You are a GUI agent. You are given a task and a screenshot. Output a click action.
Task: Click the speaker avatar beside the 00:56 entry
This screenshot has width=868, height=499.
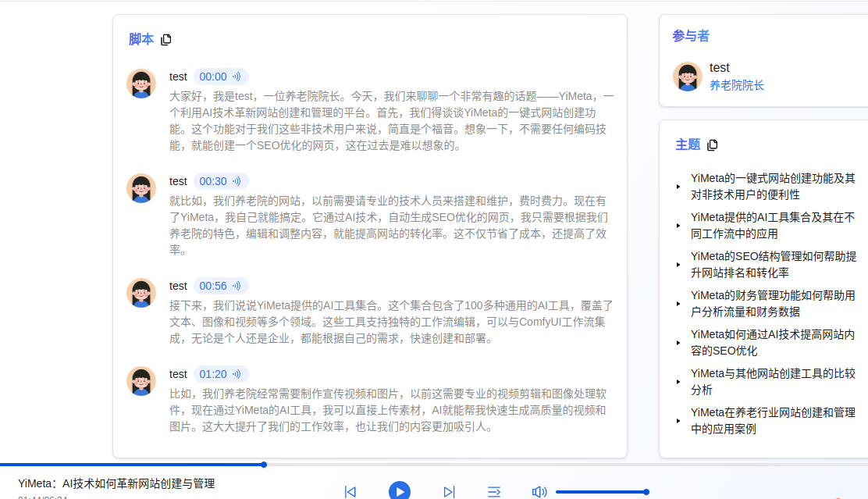click(x=141, y=293)
